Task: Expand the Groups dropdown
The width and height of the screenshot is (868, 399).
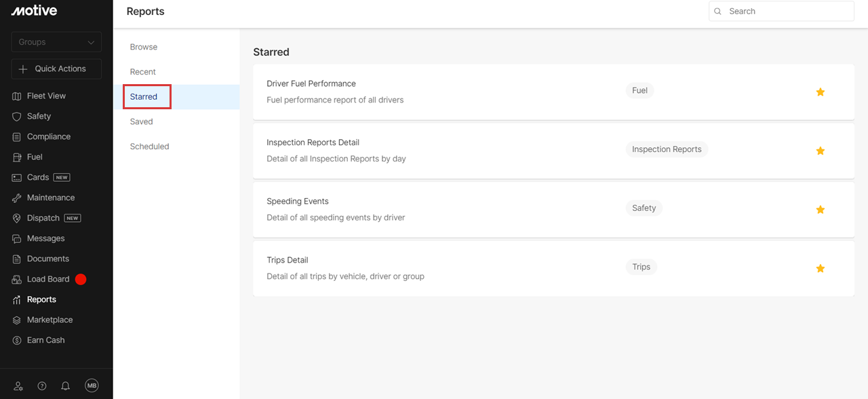Action: [56, 42]
